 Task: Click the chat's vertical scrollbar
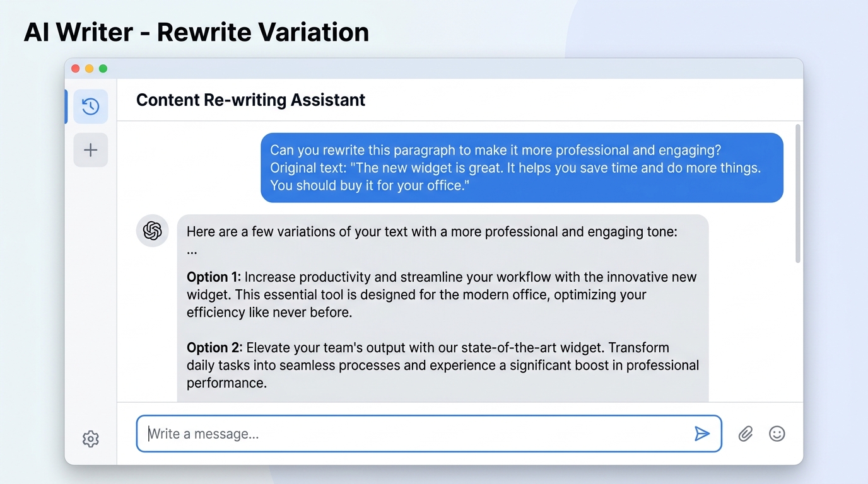(798, 193)
